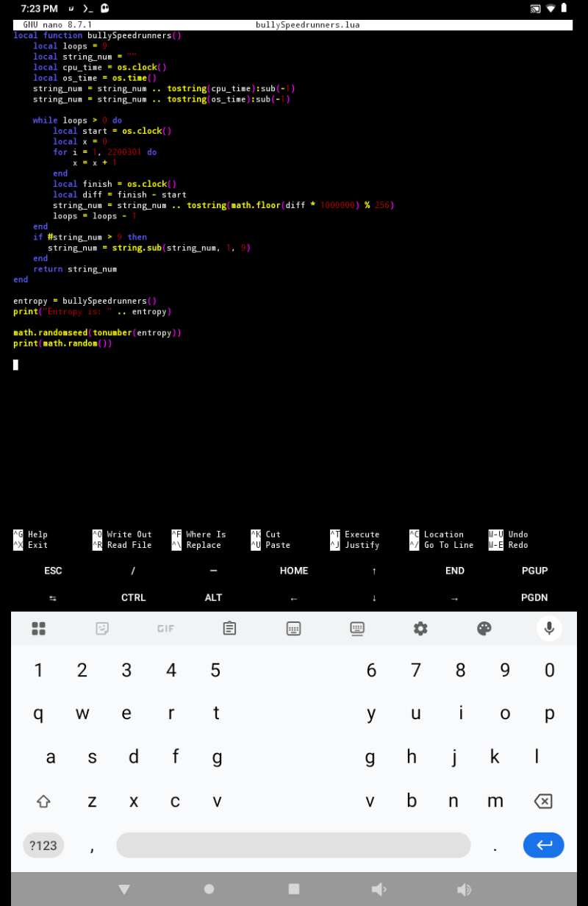The image size is (588, 906).
Task: Tap the slash extra key beside ESC
Action: pos(133,571)
